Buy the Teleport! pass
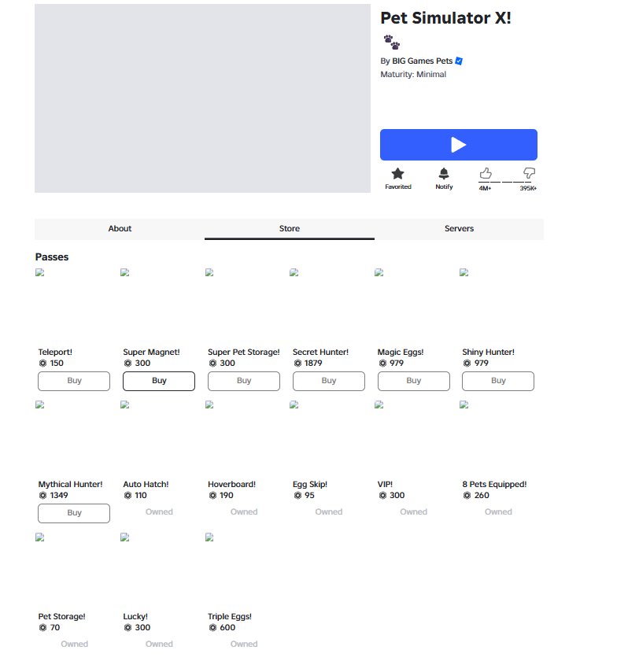The height and width of the screenshot is (672, 628). click(x=74, y=381)
